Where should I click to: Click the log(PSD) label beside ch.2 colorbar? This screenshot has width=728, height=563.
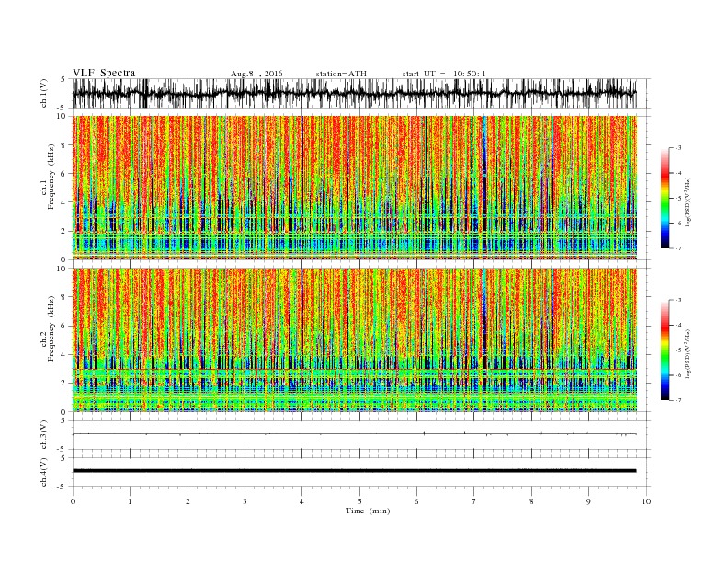point(688,353)
